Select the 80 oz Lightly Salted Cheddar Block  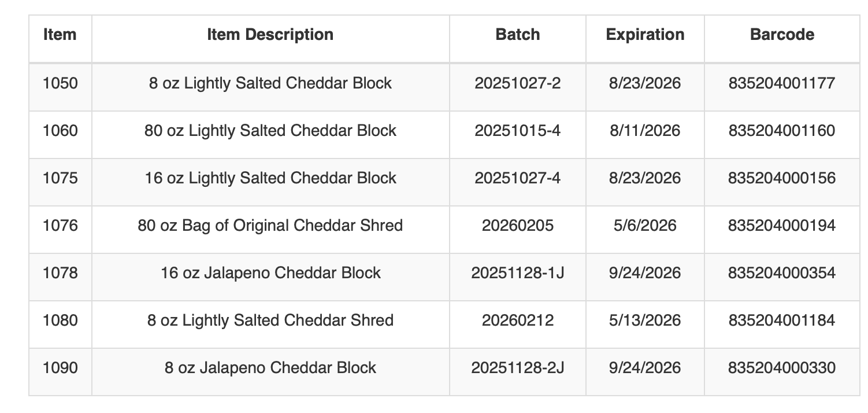[x=270, y=131]
